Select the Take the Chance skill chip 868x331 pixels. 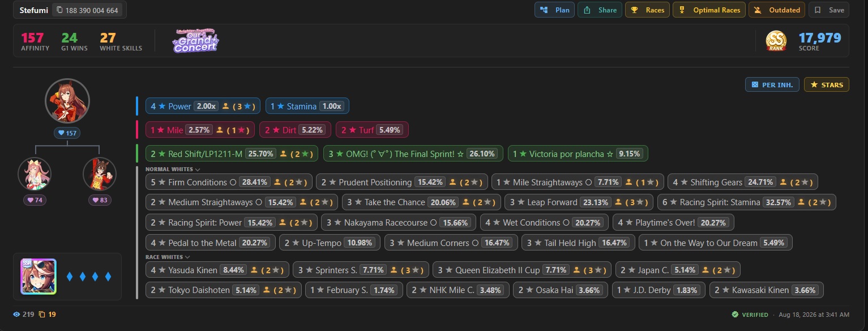421,202
